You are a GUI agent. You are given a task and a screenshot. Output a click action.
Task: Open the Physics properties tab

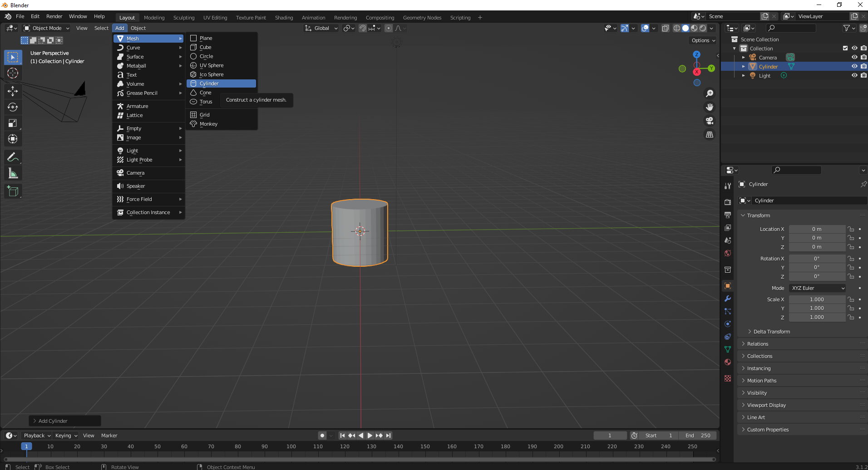pos(728,324)
